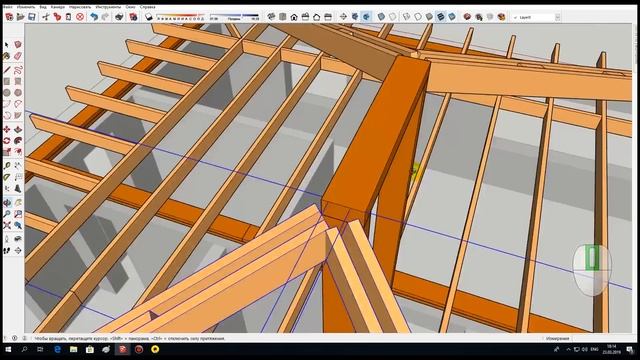640x360 pixels.
Task: Activate the Tape Measure tool
Action: [7, 166]
